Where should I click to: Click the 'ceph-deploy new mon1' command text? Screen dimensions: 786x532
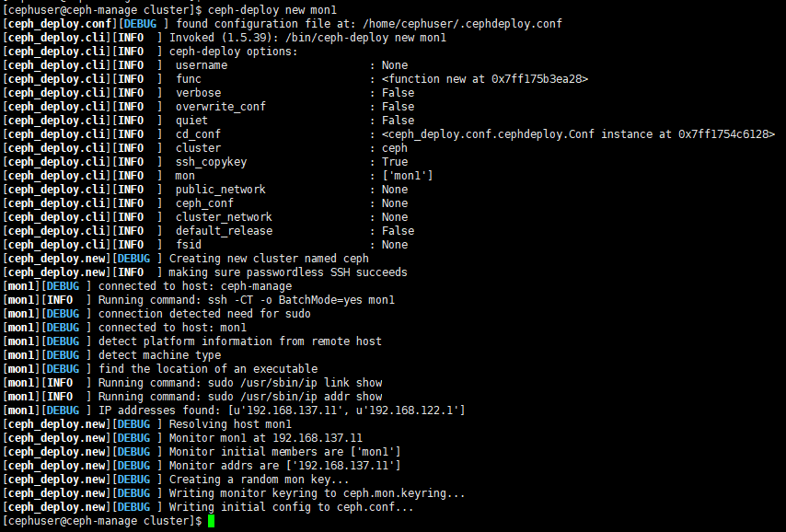pyautogui.click(x=272, y=10)
